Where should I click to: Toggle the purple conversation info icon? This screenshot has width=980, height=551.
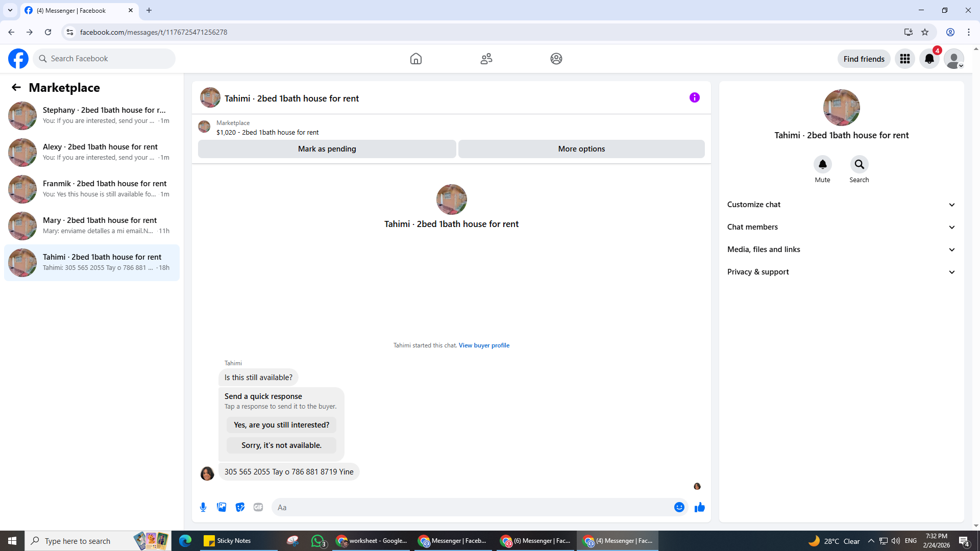(694, 97)
